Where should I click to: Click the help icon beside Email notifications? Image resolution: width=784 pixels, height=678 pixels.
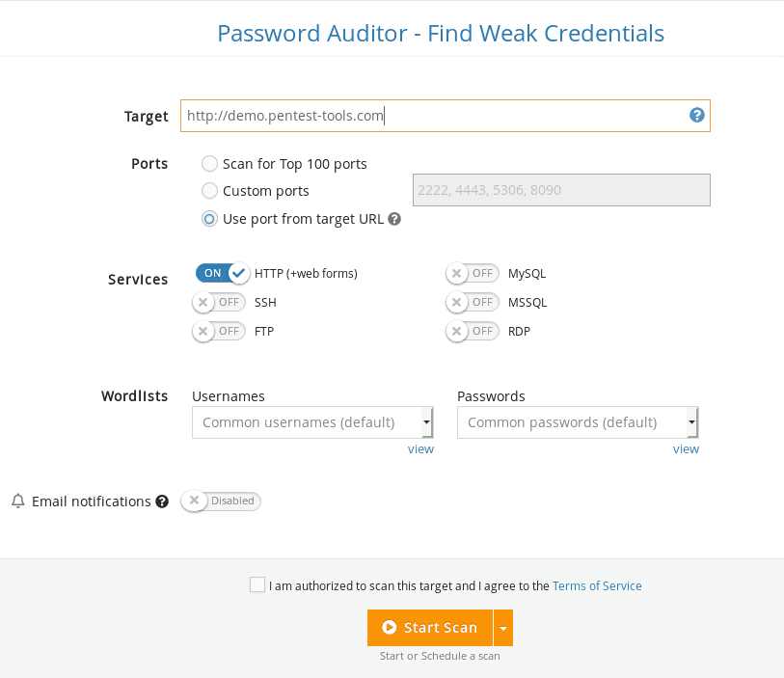pyautogui.click(x=161, y=501)
